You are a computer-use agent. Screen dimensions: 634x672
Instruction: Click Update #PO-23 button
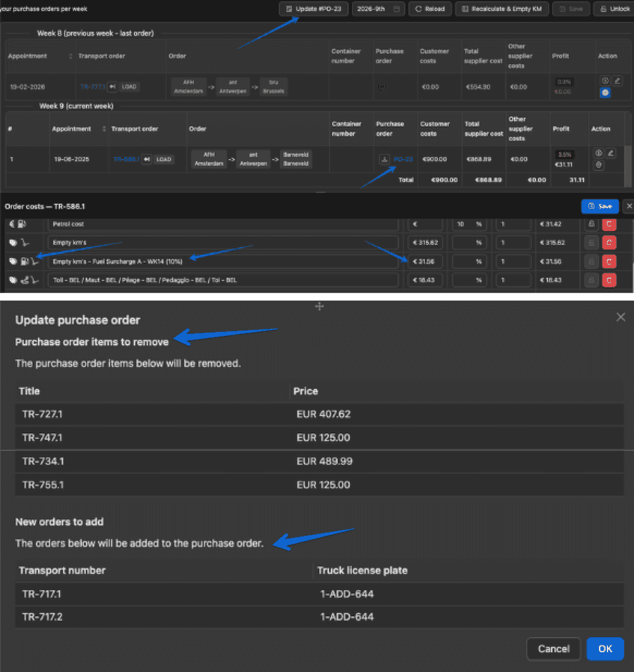click(x=314, y=9)
